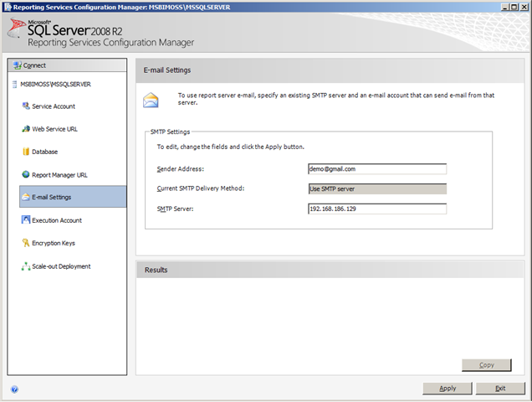Click the Sender Address input field
The height and width of the screenshot is (402, 532).
pyautogui.click(x=377, y=169)
